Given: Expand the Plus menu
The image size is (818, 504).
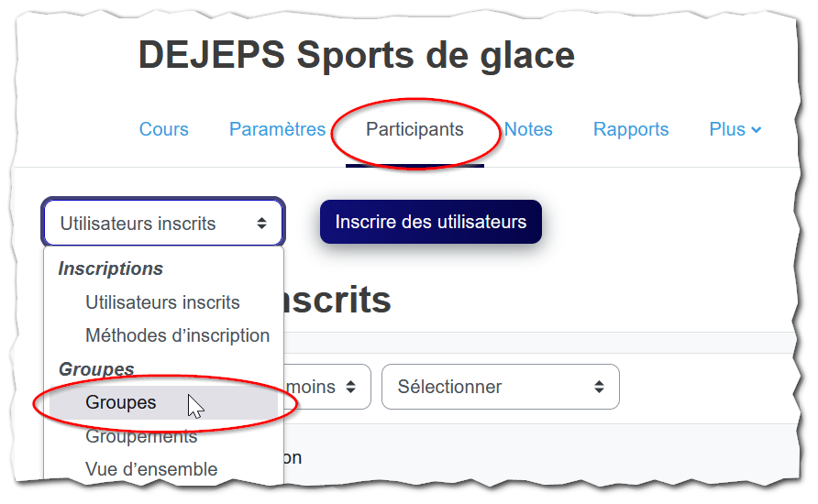Looking at the screenshot, I should (x=735, y=129).
